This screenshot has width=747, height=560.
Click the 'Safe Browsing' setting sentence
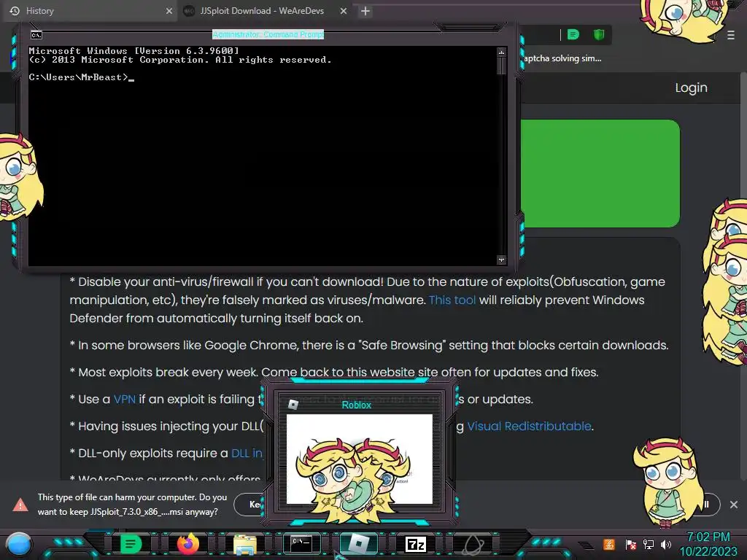point(369,345)
